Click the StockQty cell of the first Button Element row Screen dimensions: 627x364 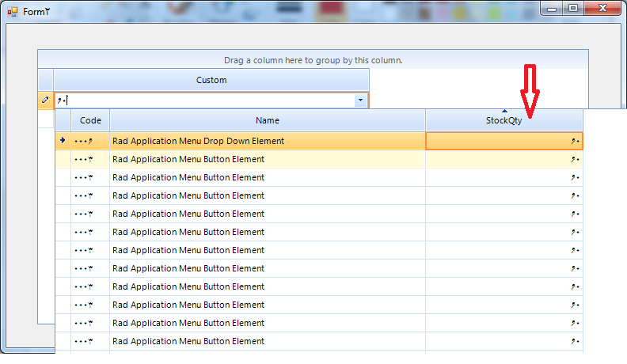point(504,159)
